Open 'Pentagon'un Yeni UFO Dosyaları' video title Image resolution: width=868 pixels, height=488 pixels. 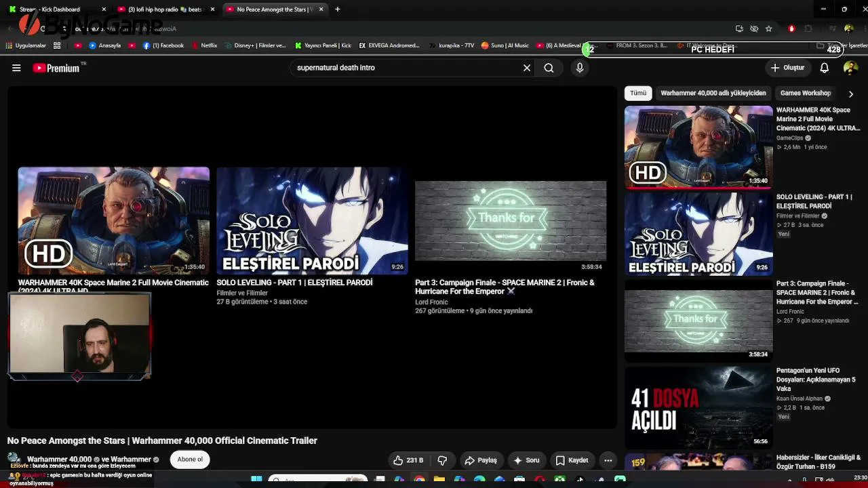816,380
